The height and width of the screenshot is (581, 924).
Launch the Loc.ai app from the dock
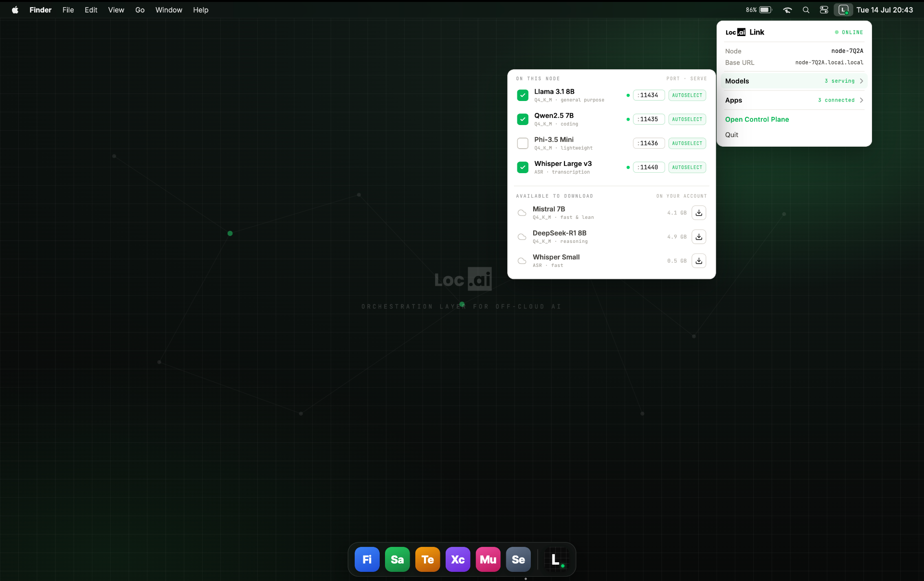[x=555, y=559]
